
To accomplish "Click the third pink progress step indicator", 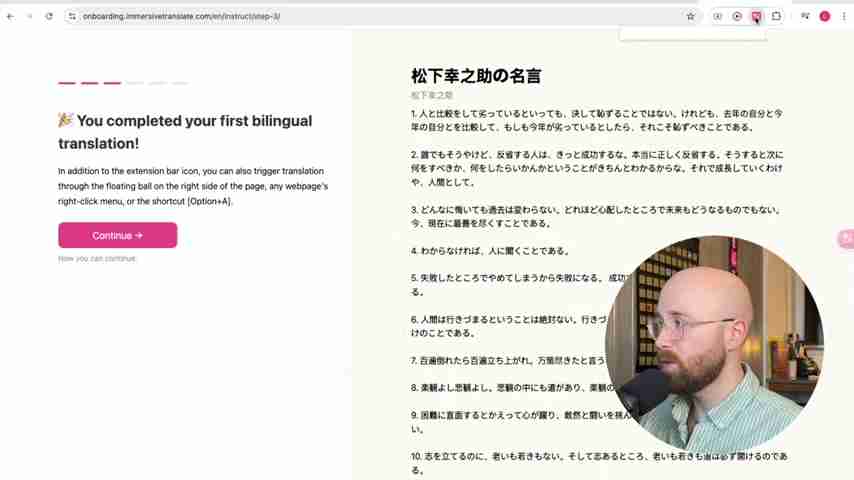I will pyautogui.click(x=112, y=83).
